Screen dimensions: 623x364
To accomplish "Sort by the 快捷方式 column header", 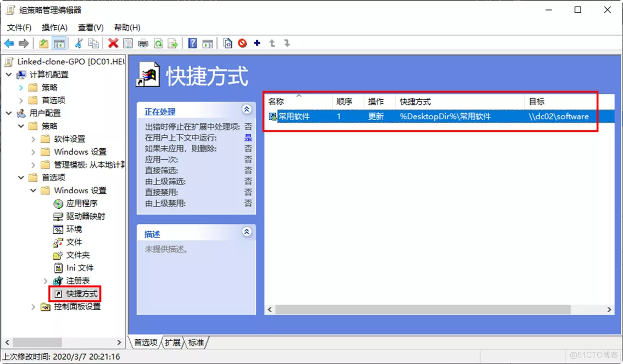I will (x=460, y=102).
